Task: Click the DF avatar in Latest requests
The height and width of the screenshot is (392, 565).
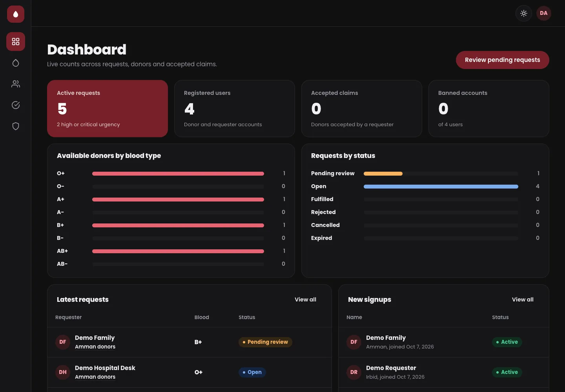Action: click(x=63, y=342)
